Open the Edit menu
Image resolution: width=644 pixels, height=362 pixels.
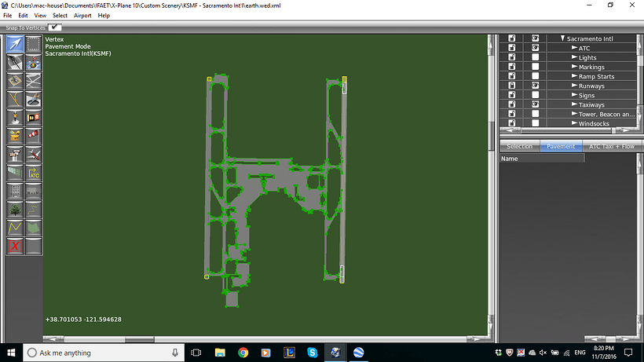pyautogui.click(x=23, y=16)
